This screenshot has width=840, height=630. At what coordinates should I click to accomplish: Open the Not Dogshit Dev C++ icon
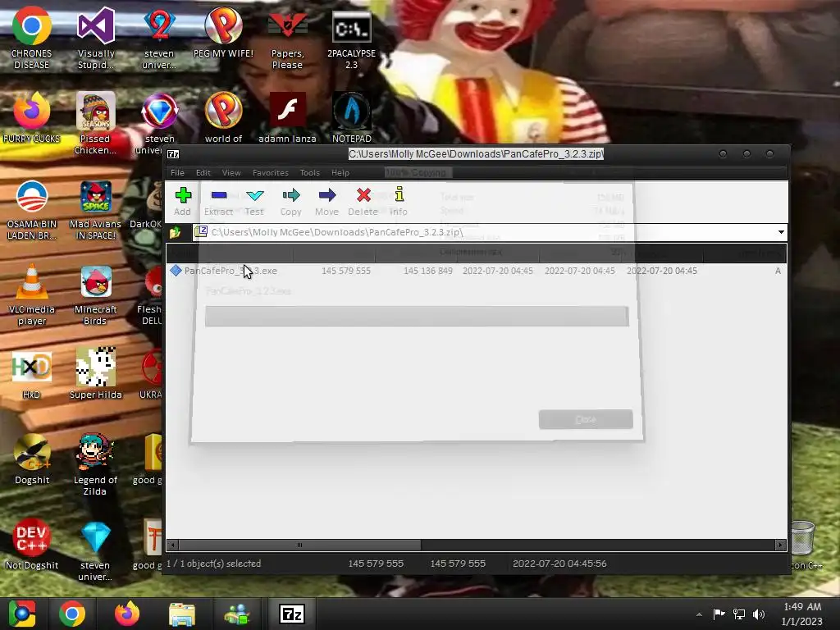click(x=32, y=543)
